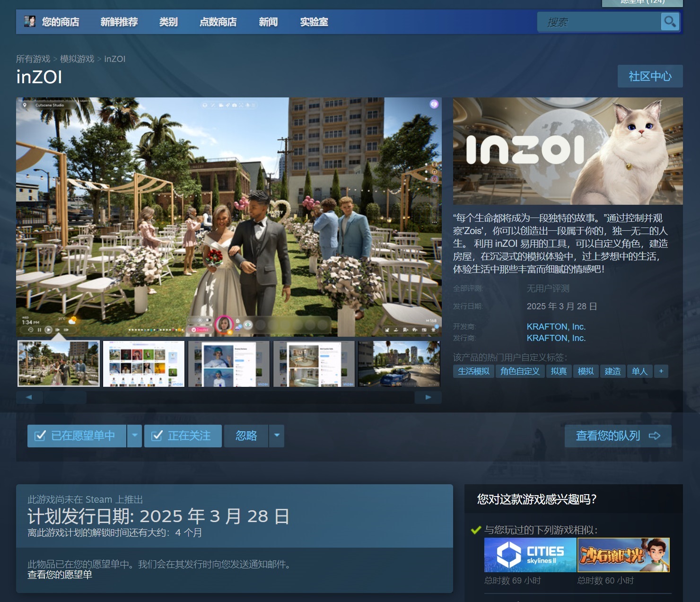The height and width of the screenshot is (602, 700).
Task: Click the 忽略 button
Action: [246, 436]
